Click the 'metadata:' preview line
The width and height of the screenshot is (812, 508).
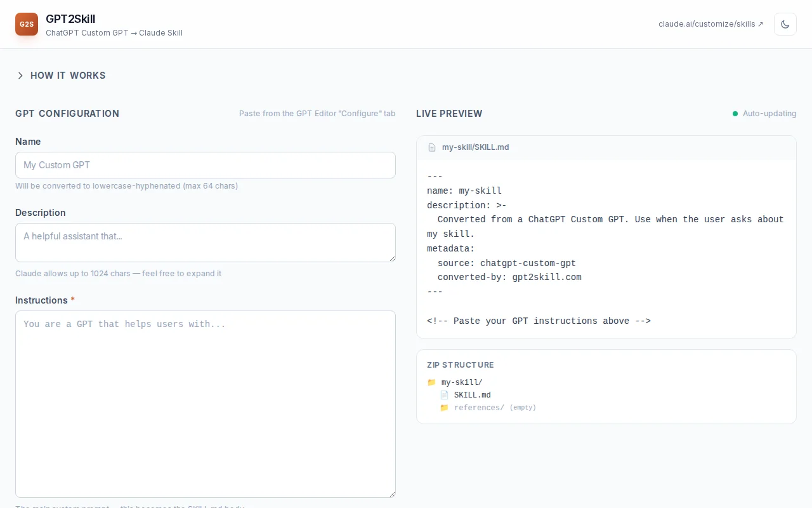451,248
